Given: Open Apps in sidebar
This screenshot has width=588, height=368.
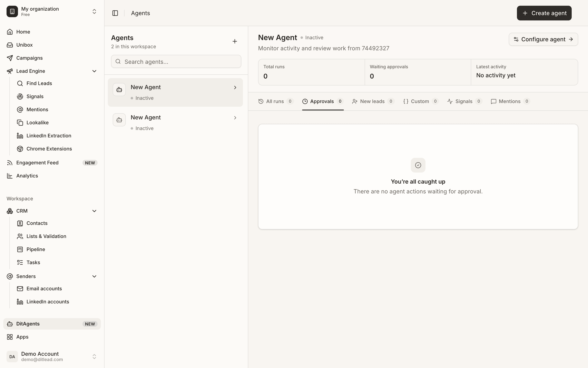Looking at the screenshot, I should coord(52,337).
